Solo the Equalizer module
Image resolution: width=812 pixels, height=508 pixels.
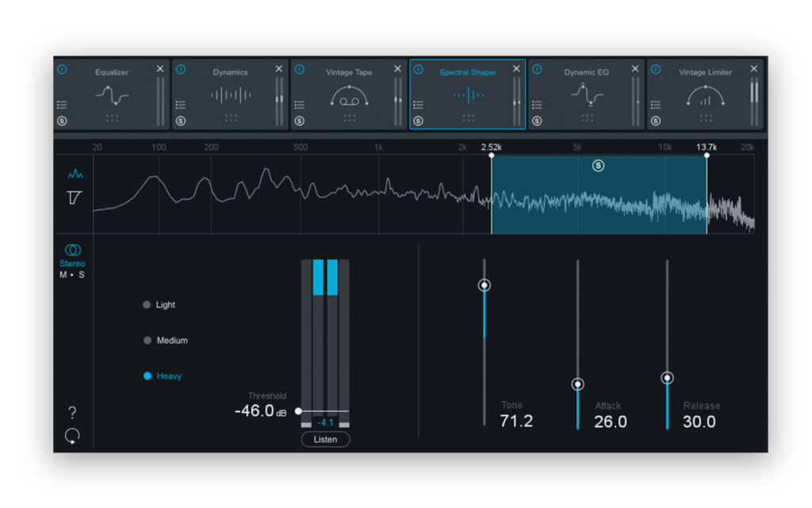pos(62,121)
